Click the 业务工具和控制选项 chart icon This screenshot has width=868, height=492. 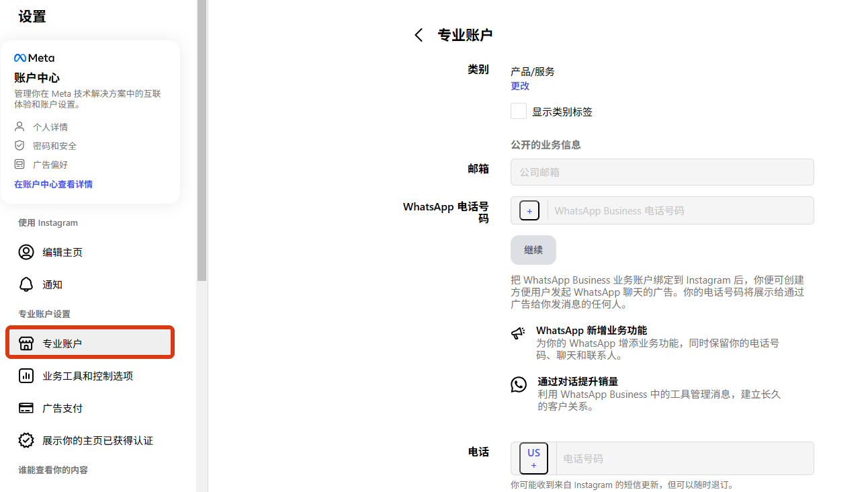click(x=26, y=376)
